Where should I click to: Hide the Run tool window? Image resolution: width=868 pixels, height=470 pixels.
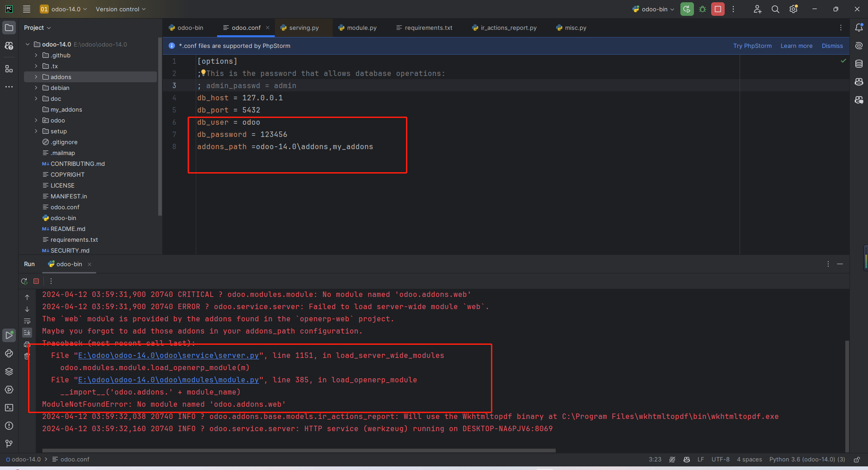pyautogui.click(x=840, y=264)
